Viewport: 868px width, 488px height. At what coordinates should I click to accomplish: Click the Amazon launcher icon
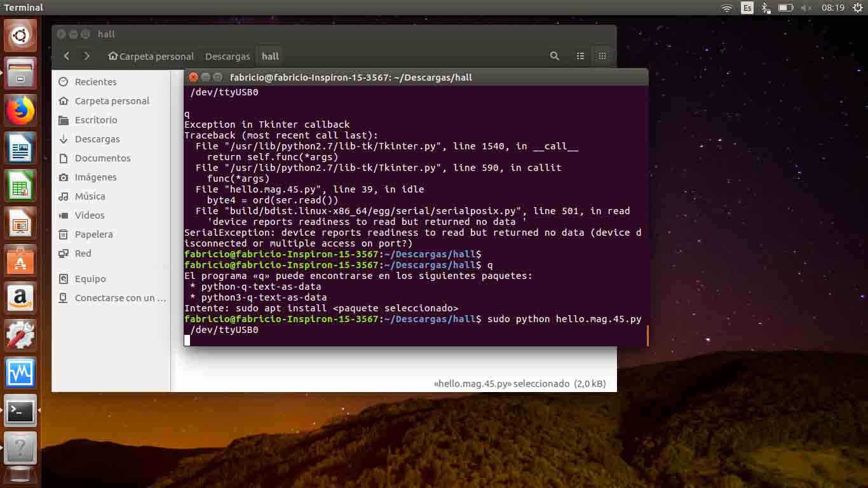(20, 299)
